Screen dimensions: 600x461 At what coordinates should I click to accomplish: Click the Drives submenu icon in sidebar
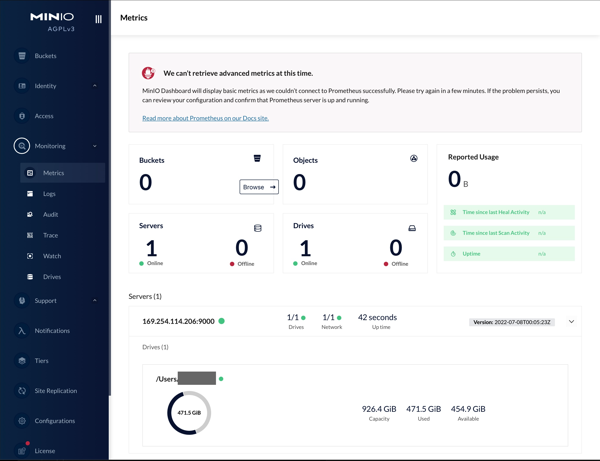point(30,277)
